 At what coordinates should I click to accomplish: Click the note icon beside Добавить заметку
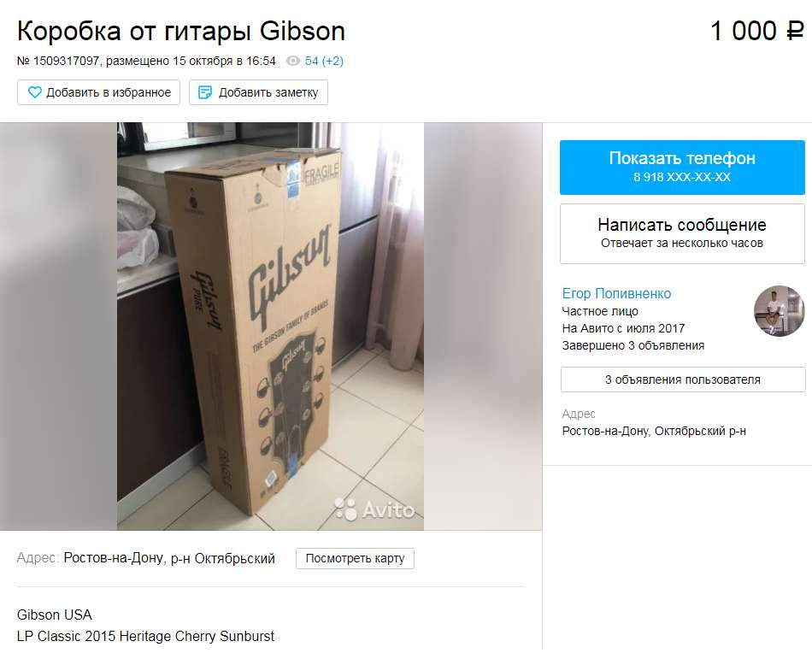pos(205,92)
